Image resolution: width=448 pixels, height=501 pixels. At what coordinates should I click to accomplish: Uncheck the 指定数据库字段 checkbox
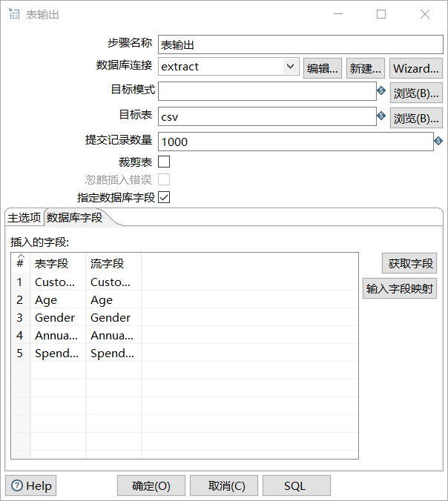164,197
